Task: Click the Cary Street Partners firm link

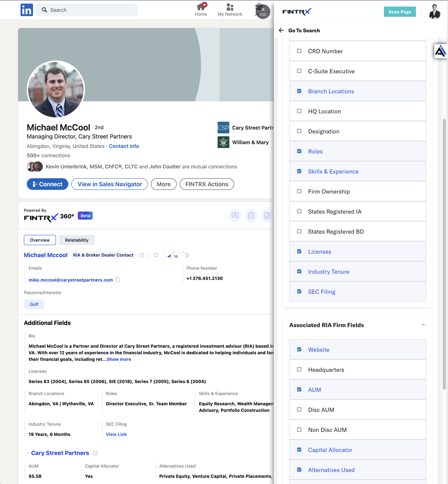Action: tap(60, 453)
